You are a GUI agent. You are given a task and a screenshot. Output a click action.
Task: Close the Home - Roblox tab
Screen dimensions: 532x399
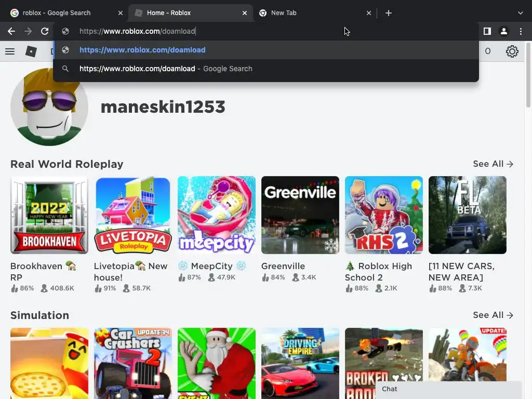click(x=245, y=13)
